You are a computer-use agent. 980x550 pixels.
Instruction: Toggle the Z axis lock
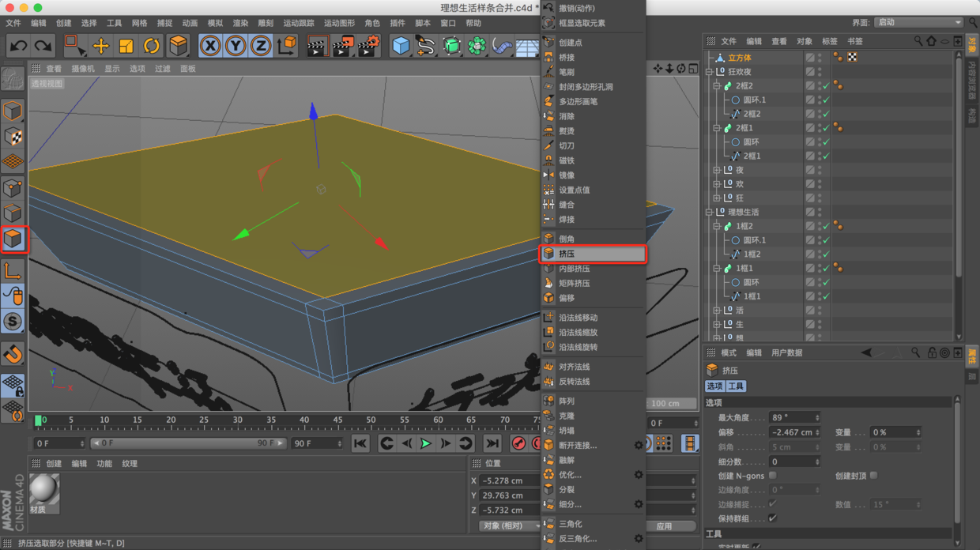[261, 46]
